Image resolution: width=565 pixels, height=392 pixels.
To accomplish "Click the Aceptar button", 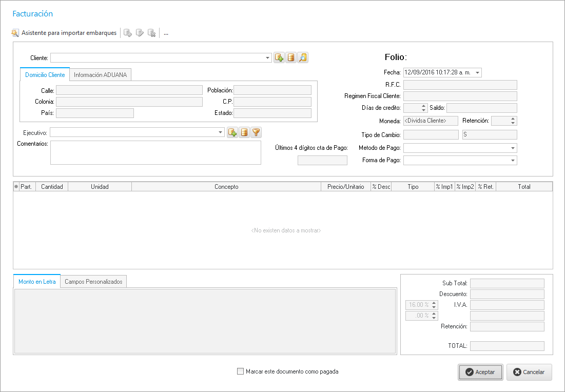I will click(480, 372).
